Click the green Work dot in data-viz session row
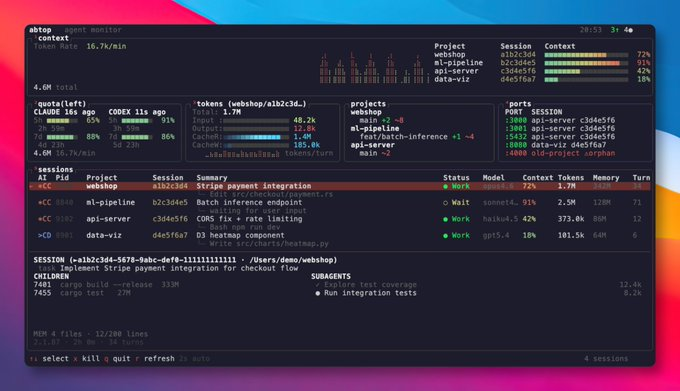This screenshot has height=391, width=680. click(x=445, y=236)
